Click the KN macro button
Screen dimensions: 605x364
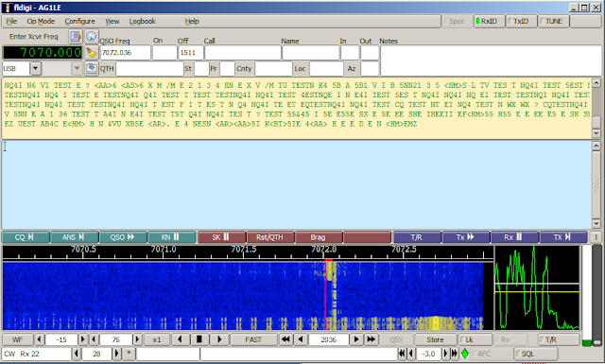pyautogui.click(x=172, y=237)
